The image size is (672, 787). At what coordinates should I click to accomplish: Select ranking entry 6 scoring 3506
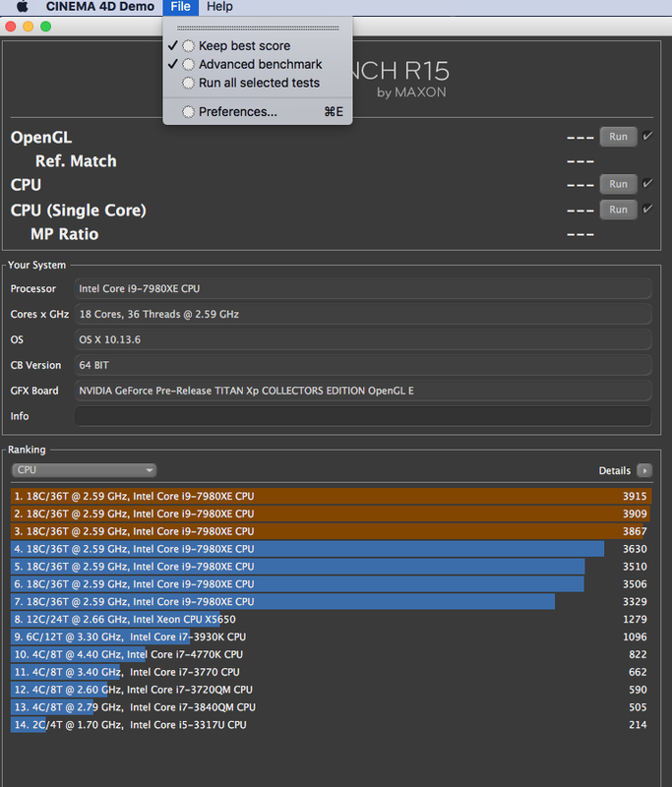(x=331, y=583)
